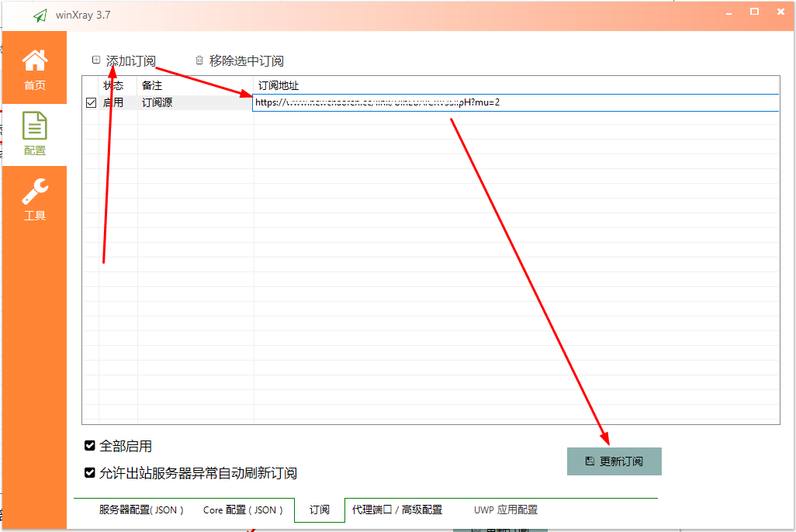The width and height of the screenshot is (796, 532).
Task: Select the 订阅 tab
Action: click(320, 510)
